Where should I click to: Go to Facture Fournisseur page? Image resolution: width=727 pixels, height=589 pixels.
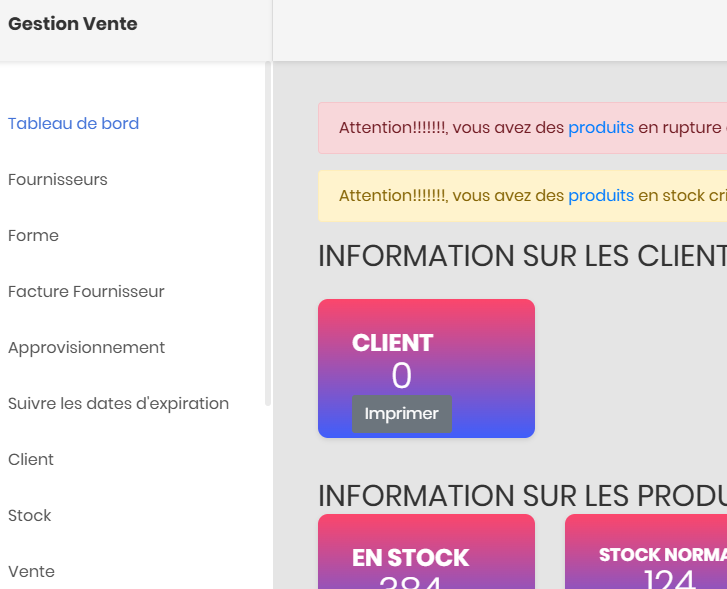tap(86, 291)
